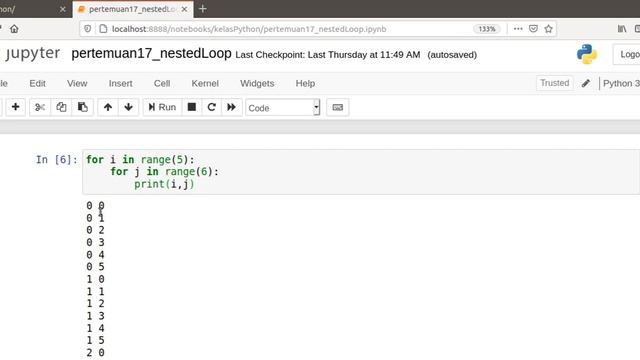Click the 133% zoom level badge

coord(487,29)
